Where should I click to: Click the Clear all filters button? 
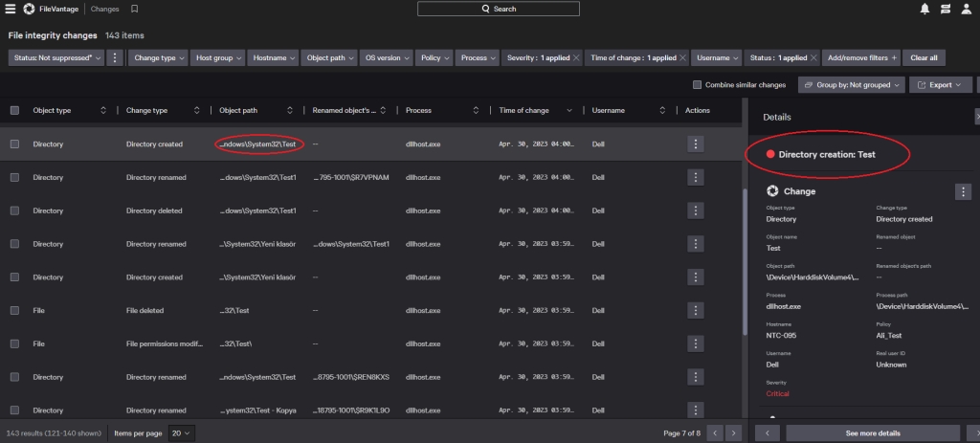[x=924, y=58]
